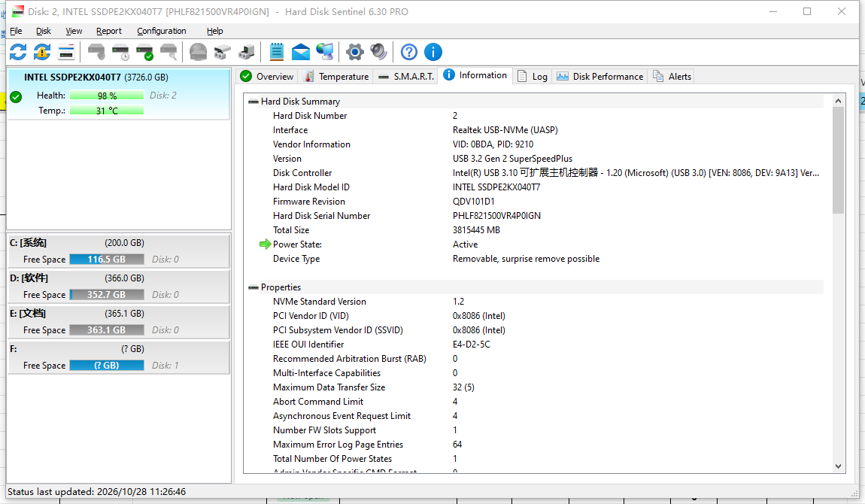The width and height of the screenshot is (865, 504).
Task: Click the Interface value Realtek USB-NVMe (UASP)
Action: click(505, 130)
